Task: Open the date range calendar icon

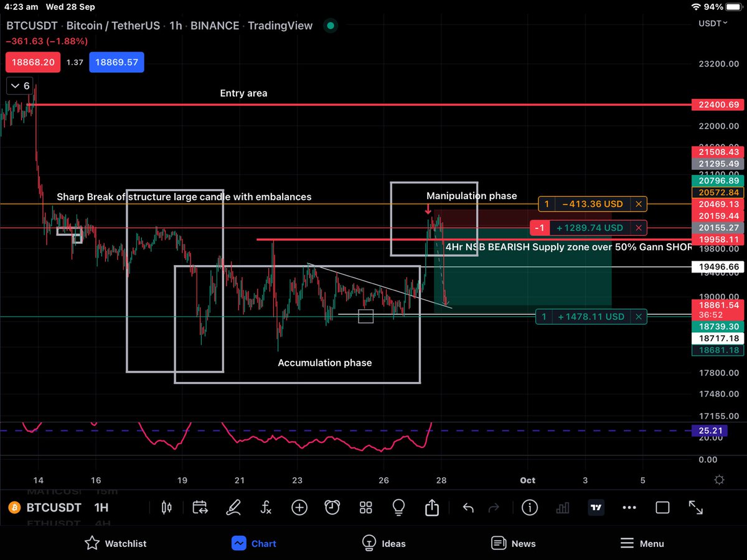Action: (200, 508)
